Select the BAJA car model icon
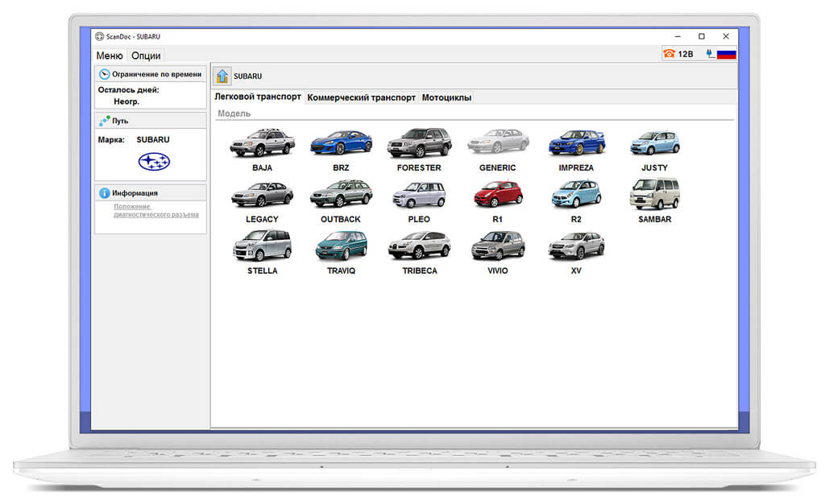Screen dimensions: 825x504 point(262,143)
